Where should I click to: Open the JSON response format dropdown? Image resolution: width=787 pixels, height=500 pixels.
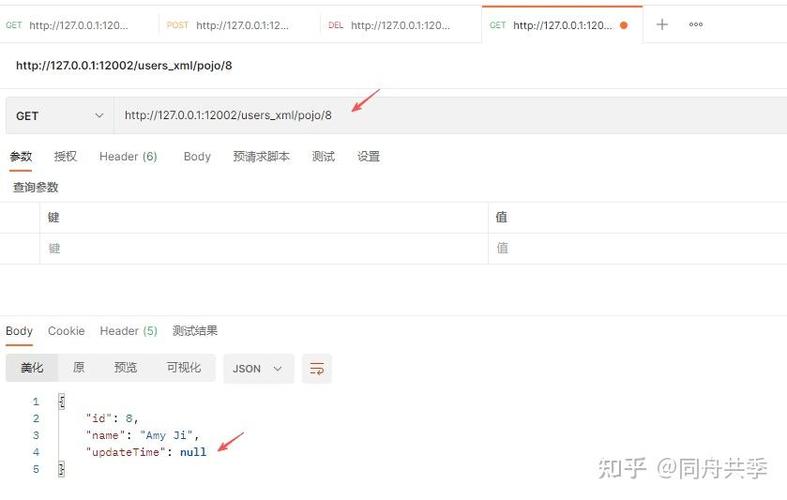point(258,369)
